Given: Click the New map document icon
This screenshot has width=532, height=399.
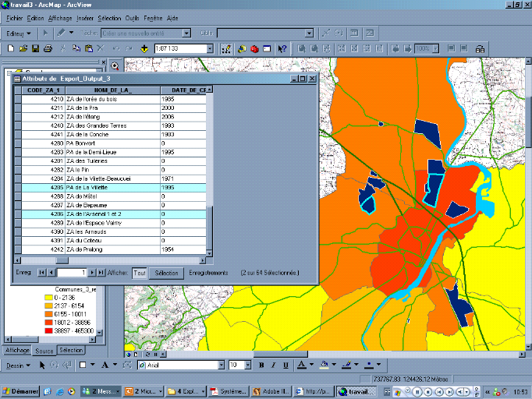Looking at the screenshot, I should (11, 48).
